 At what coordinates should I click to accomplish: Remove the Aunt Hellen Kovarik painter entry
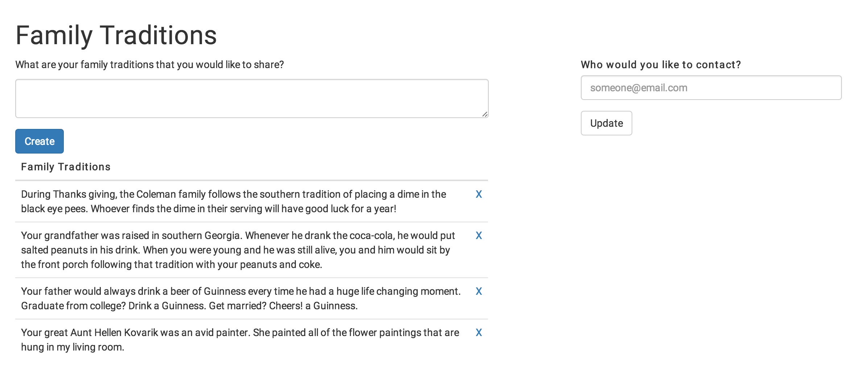pyautogui.click(x=479, y=333)
